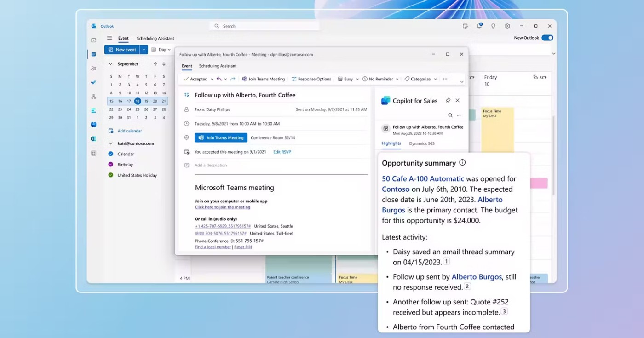Viewport: 644px width, 338px height.
Task: Uncheck the United States Holiday calendar
Action: point(110,175)
